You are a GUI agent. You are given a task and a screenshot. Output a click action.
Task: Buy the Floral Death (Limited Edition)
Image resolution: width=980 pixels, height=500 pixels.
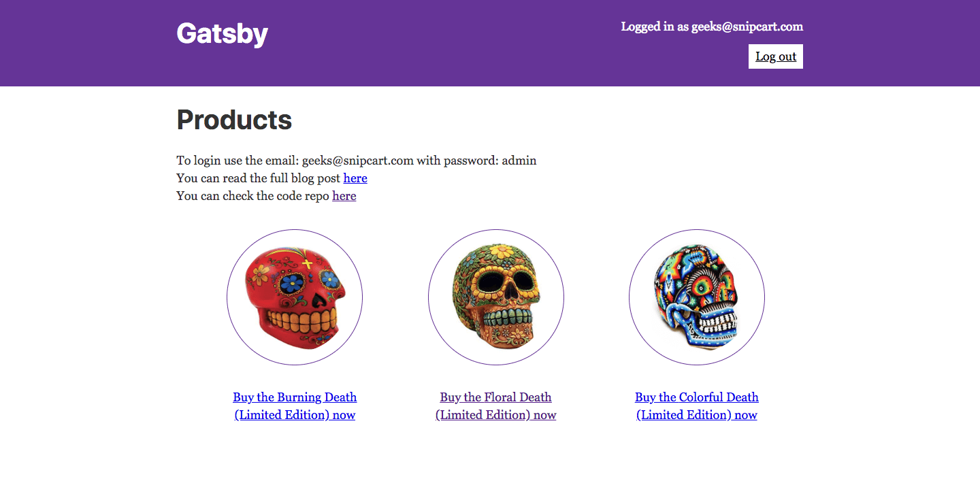click(496, 406)
